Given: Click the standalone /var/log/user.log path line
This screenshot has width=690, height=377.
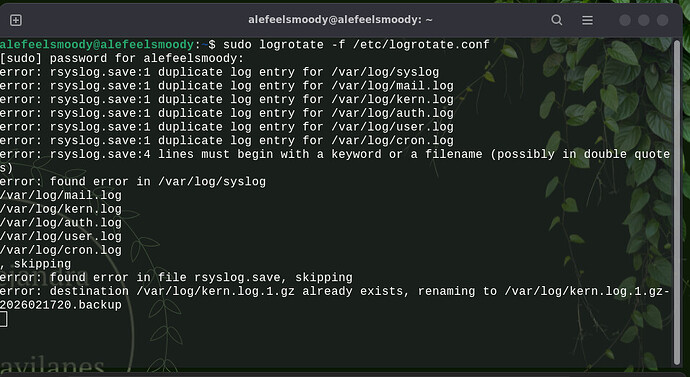Looking at the screenshot, I should (61, 237).
